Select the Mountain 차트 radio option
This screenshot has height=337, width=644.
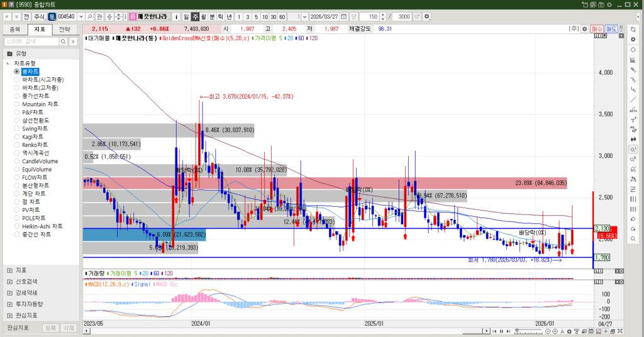(17, 104)
